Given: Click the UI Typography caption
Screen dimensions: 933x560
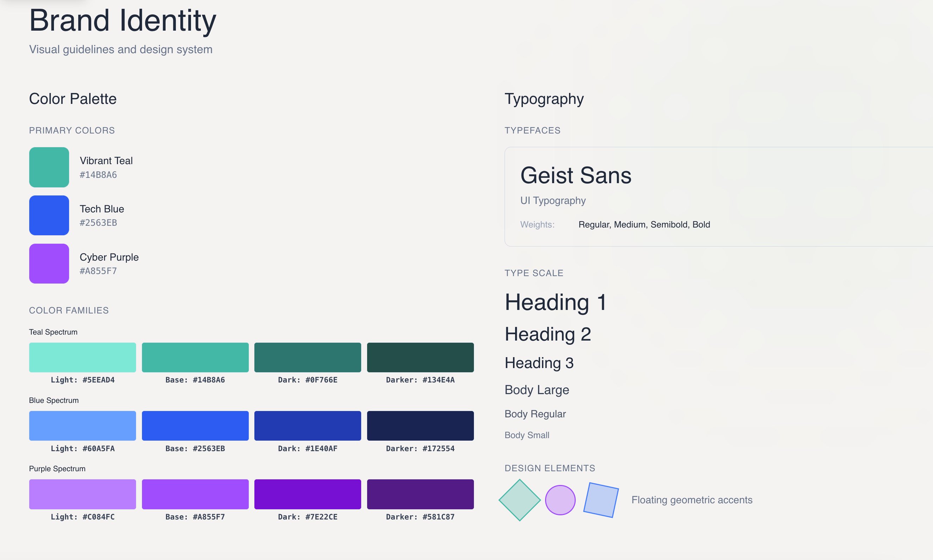Looking at the screenshot, I should [x=553, y=201].
